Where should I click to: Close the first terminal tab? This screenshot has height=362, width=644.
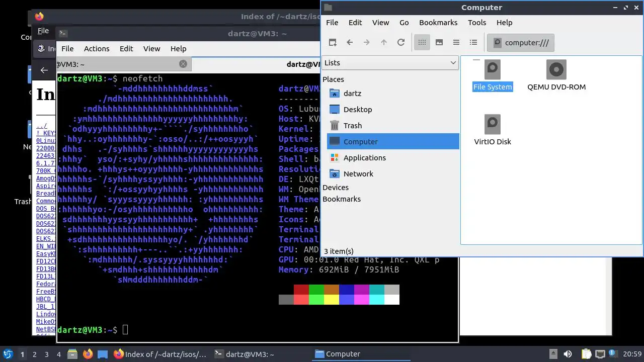[183, 64]
